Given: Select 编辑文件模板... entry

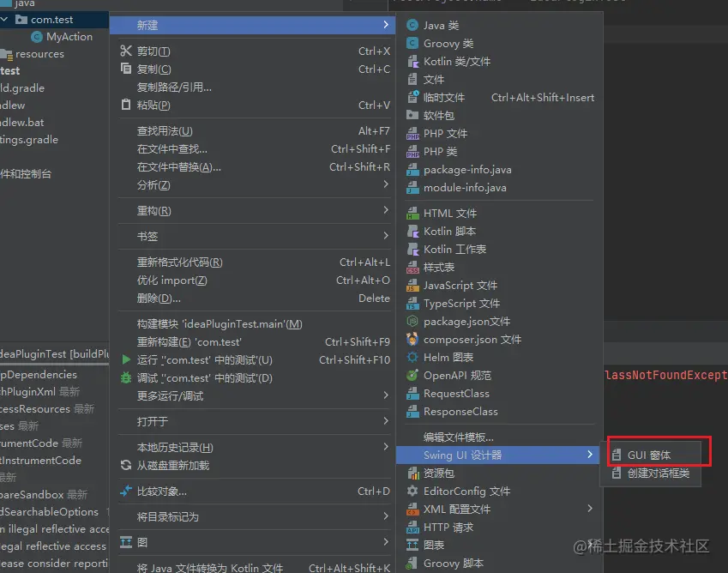Looking at the screenshot, I should 499,437.
